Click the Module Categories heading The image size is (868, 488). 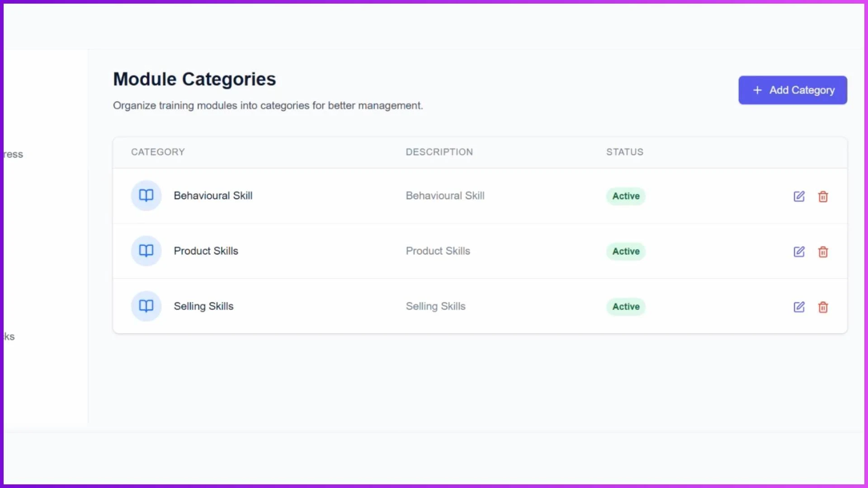tap(194, 79)
